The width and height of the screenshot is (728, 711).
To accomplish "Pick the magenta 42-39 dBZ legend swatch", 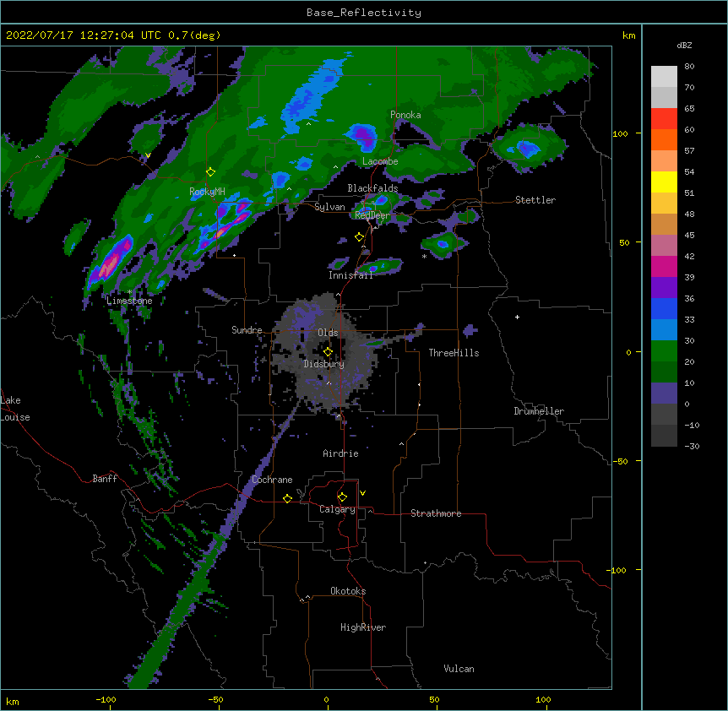I will 664,266.
